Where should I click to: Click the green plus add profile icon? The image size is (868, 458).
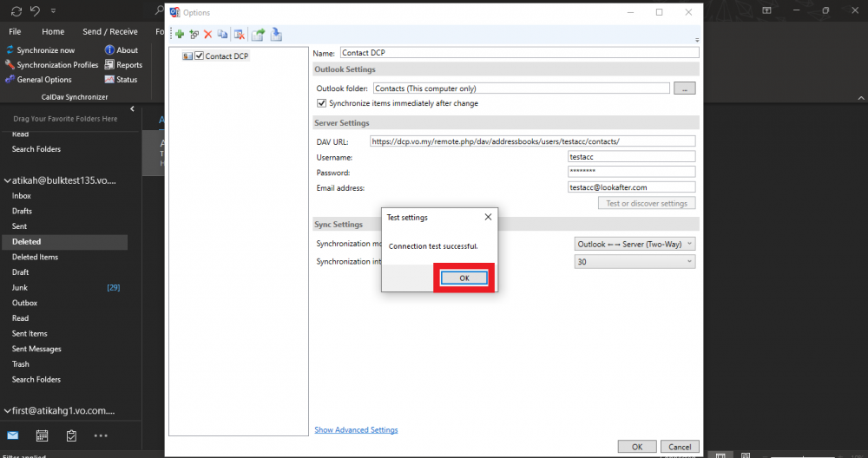pos(180,35)
